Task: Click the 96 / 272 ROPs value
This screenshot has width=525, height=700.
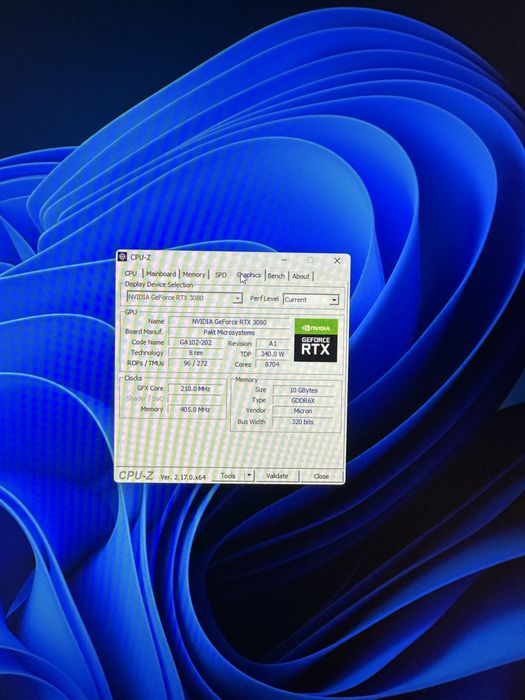Action: [x=196, y=363]
